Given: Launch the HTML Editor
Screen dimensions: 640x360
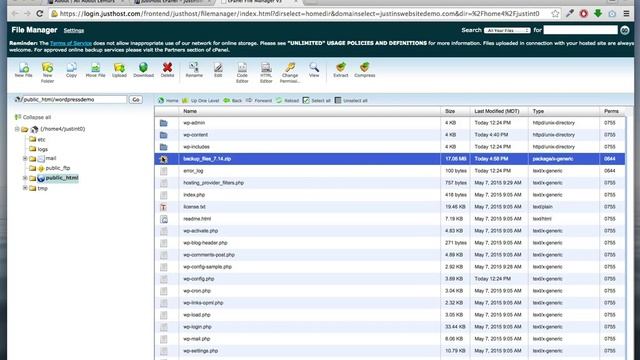Looking at the screenshot, I should pos(266,72).
